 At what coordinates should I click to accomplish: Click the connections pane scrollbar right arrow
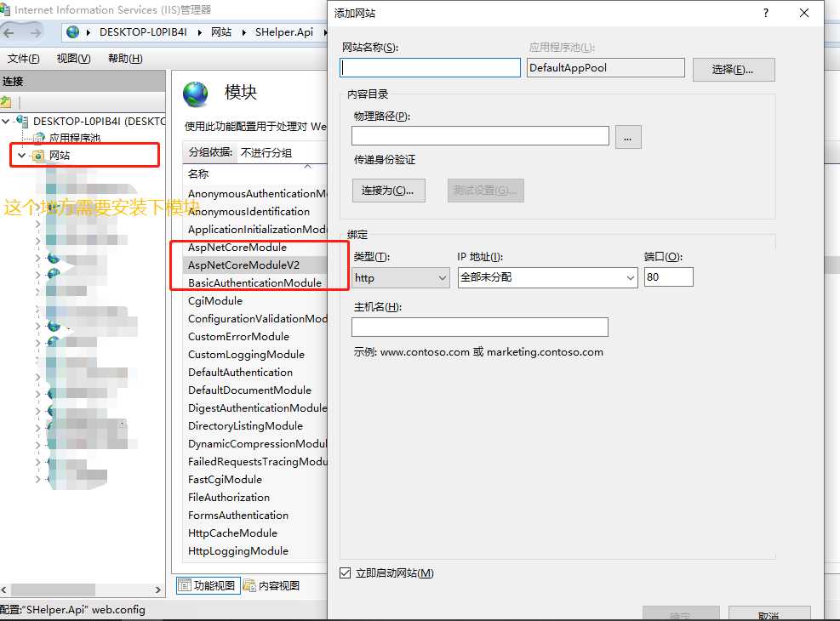pyautogui.click(x=158, y=590)
